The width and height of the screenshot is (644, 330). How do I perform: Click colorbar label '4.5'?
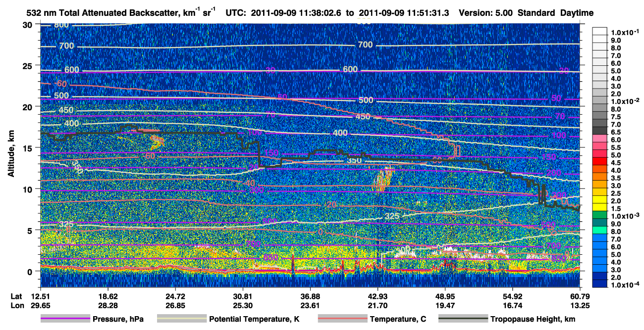pos(615,162)
